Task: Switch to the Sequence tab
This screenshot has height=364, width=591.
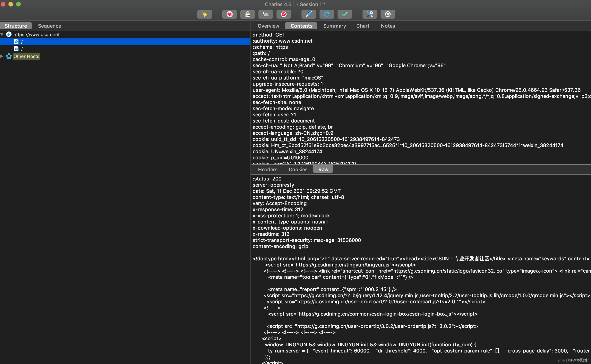Action: (x=49, y=26)
